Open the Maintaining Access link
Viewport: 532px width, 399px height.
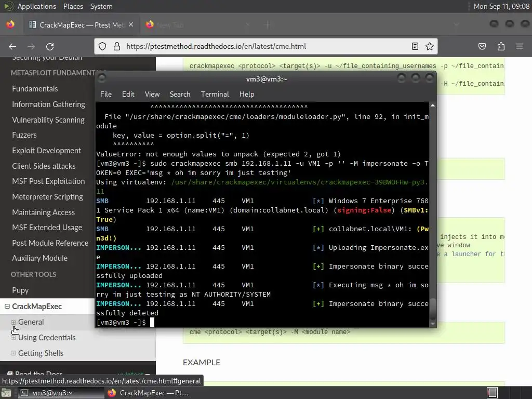coord(44,212)
